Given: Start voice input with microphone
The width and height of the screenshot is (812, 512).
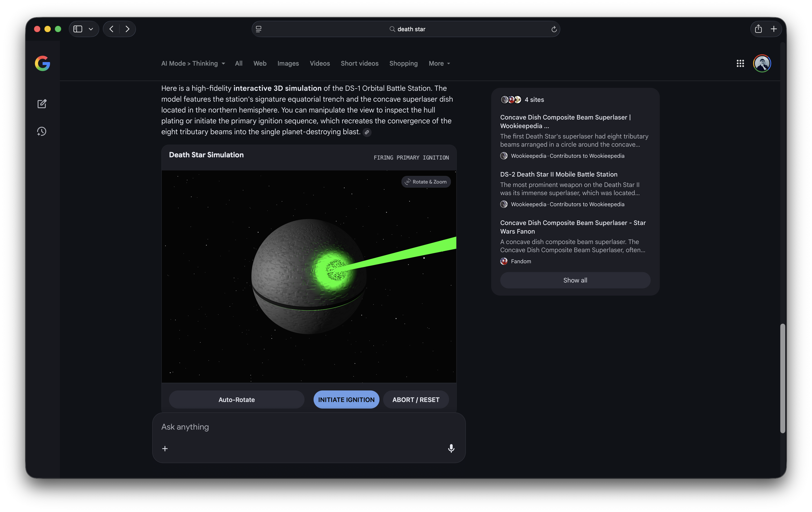Looking at the screenshot, I should coord(451,448).
